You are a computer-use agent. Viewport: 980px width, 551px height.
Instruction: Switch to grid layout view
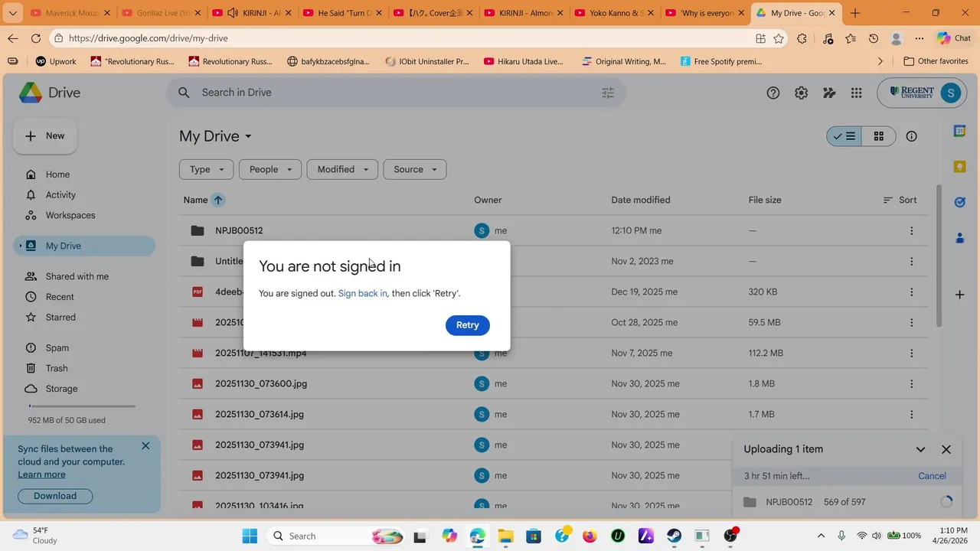pyautogui.click(x=879, y=136)
